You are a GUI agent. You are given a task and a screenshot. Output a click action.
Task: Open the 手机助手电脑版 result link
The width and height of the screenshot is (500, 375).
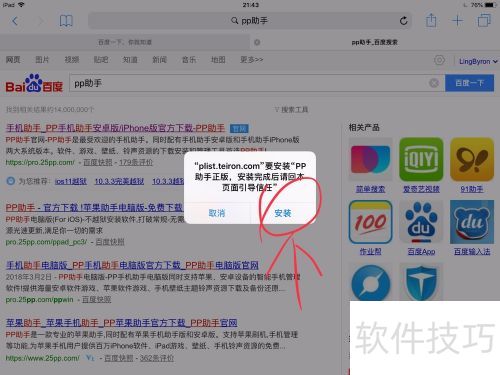click(132, 265)
